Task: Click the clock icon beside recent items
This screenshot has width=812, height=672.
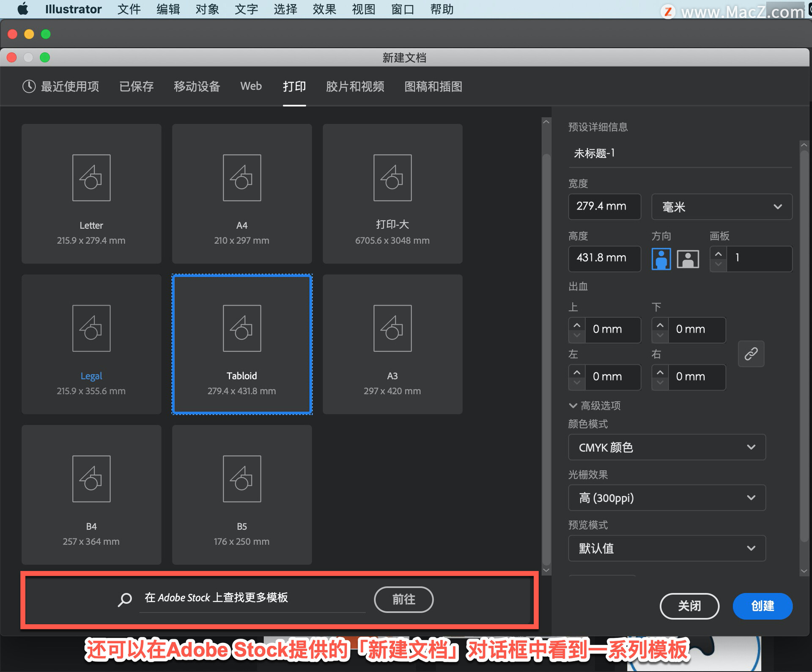Action: [x=29, y=87]
